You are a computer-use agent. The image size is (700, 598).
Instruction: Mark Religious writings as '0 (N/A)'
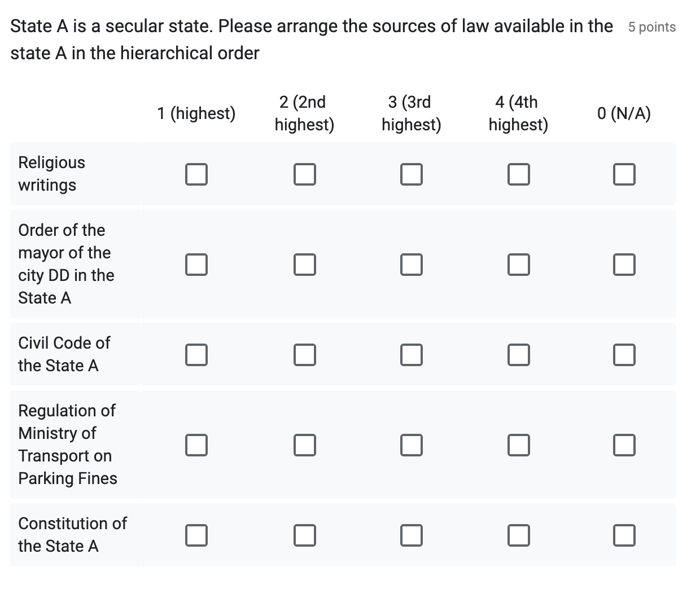click(x=624, y=174)
